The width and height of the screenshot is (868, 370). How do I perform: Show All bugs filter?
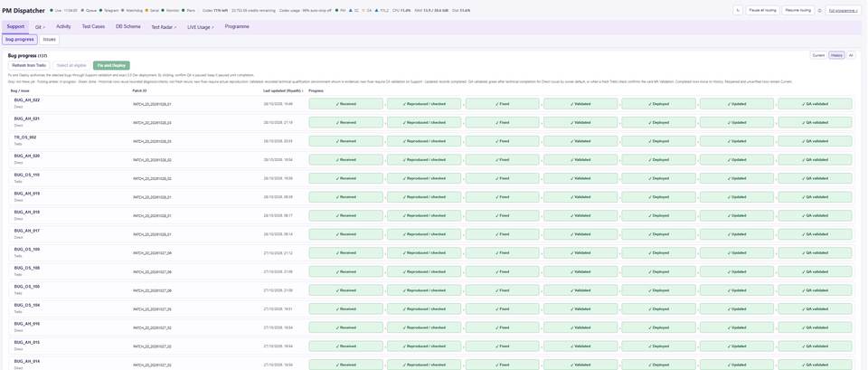pyautogui.click(x=851, y=55)
